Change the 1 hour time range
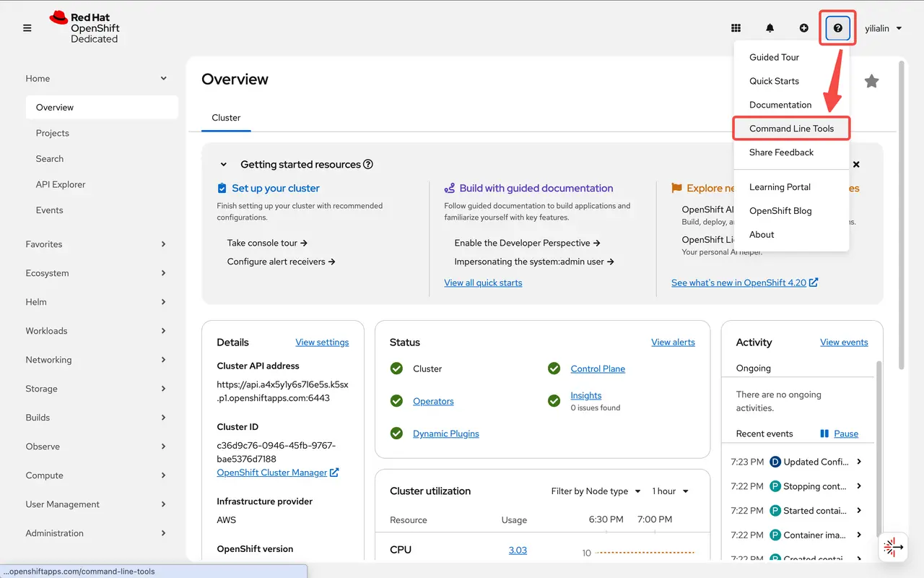 [x=668, y=491]
